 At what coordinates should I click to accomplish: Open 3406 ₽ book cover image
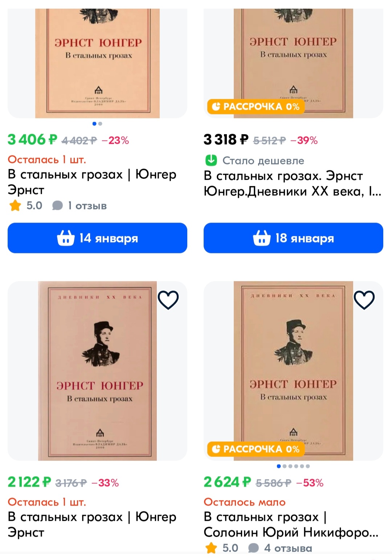[x=97, y=63]
